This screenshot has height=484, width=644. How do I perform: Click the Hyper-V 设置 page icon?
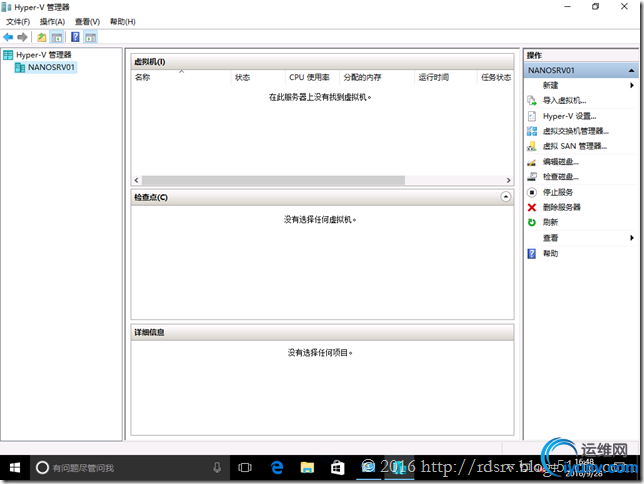(x=532, y=116)
